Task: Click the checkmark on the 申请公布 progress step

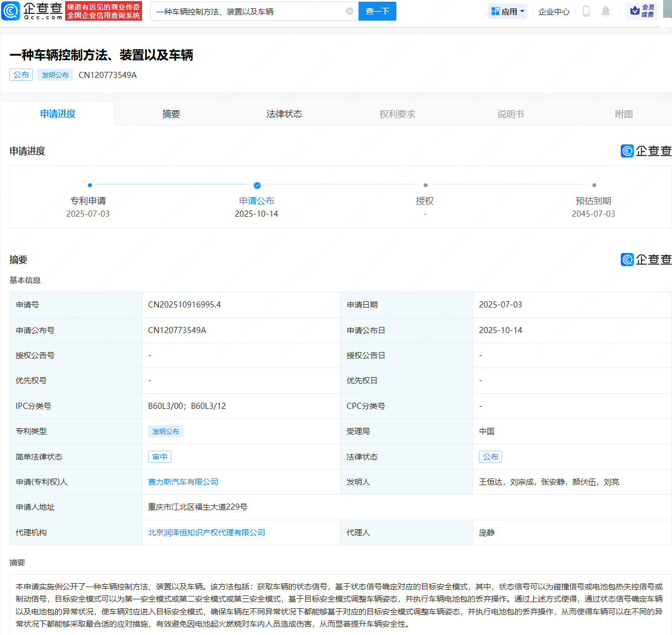Action: click(x=257, y=185)
